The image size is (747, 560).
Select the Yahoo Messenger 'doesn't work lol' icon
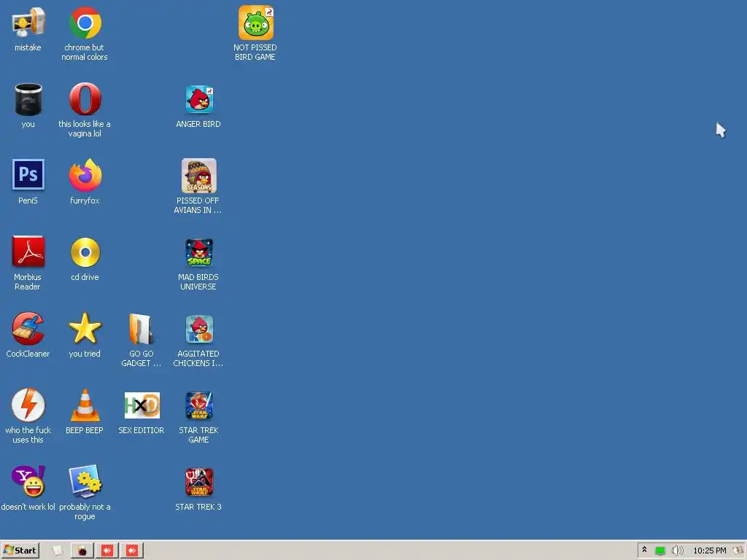pos(28,481)
